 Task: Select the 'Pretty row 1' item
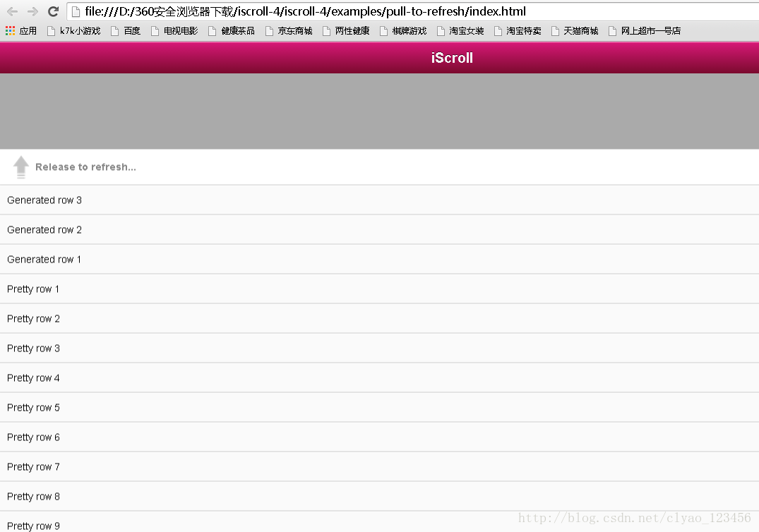tap(380, 289)
